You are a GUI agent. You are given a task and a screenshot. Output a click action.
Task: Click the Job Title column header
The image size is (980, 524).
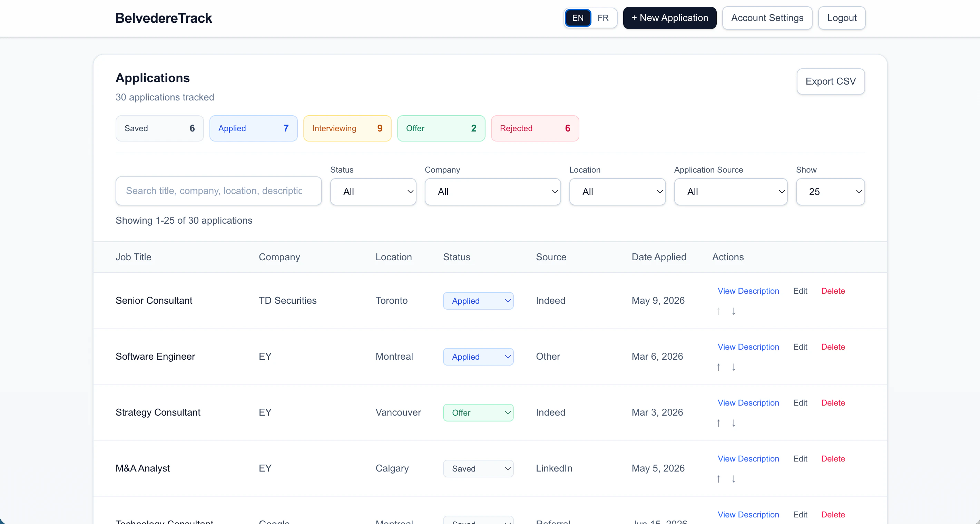click(x=134, y=257)
